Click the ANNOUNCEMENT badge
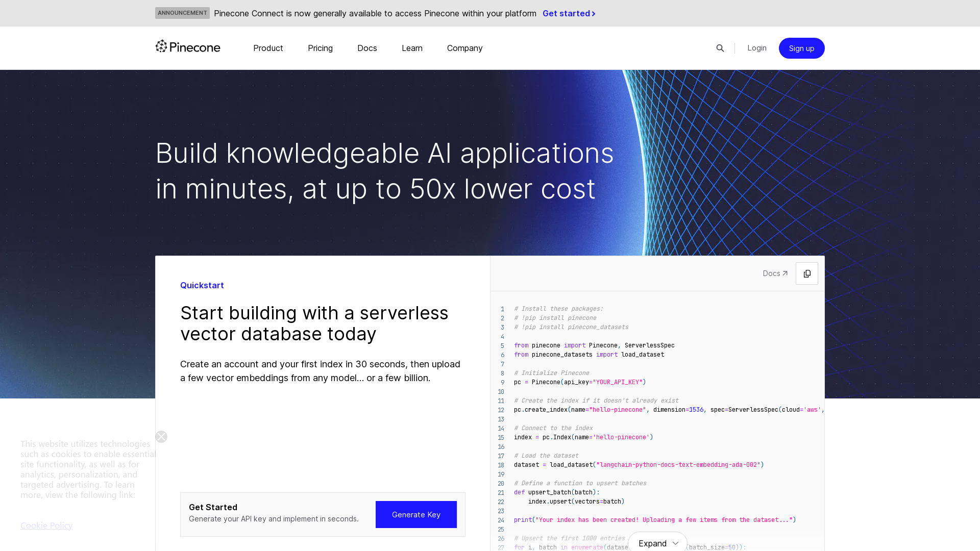The height and width of the screenshot is (551, 980). [182, 13]
